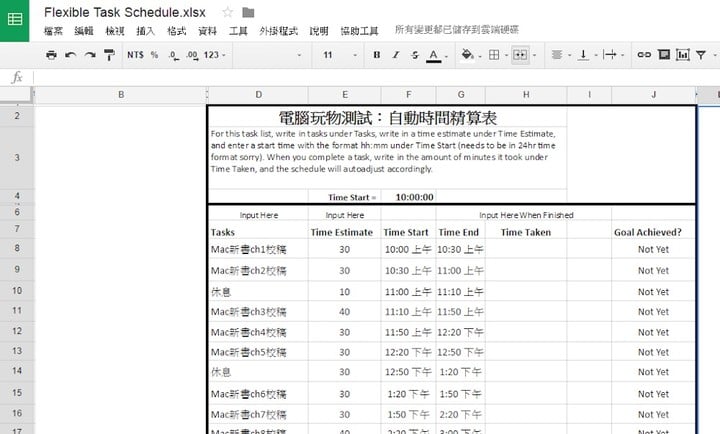Insert a link

pos(644,55)
